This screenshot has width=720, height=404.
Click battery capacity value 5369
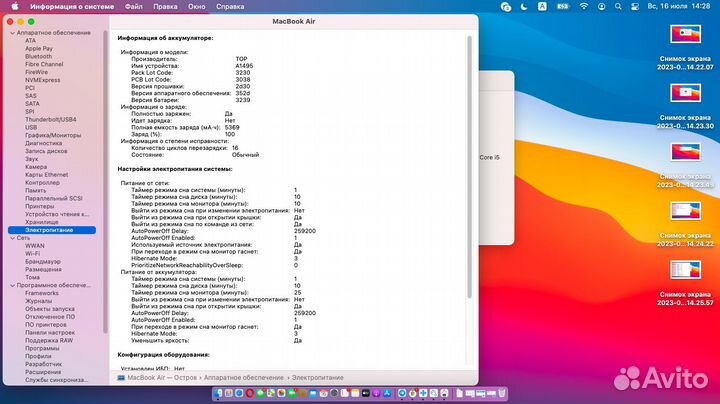point(232,128)
